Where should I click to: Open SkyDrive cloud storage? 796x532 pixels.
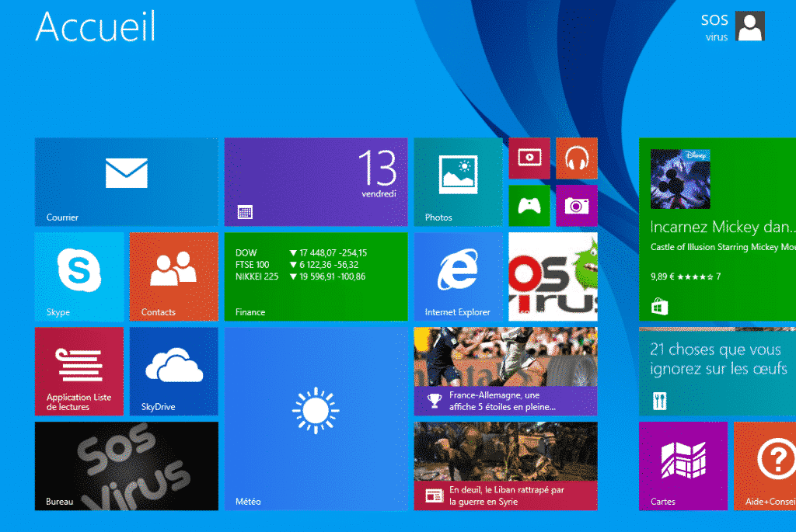(x=173, y=371)
